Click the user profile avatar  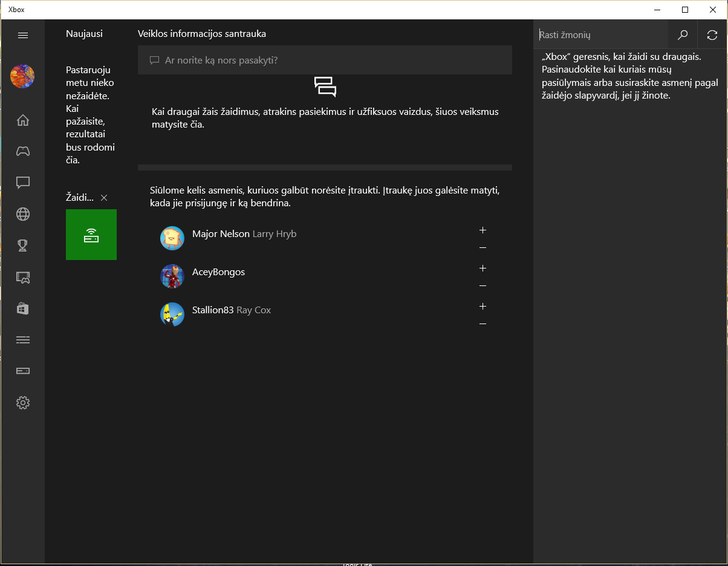(x=22, y=76)
